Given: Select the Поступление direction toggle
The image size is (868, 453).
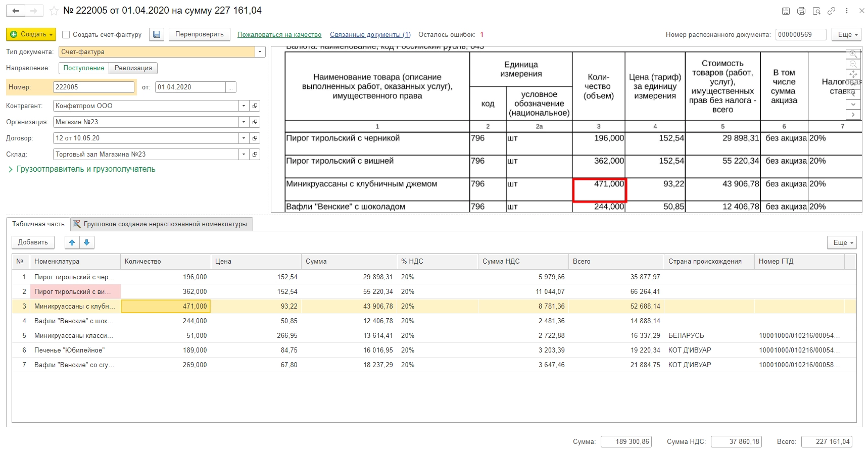Looking at the screenshot, I should 84,68.
